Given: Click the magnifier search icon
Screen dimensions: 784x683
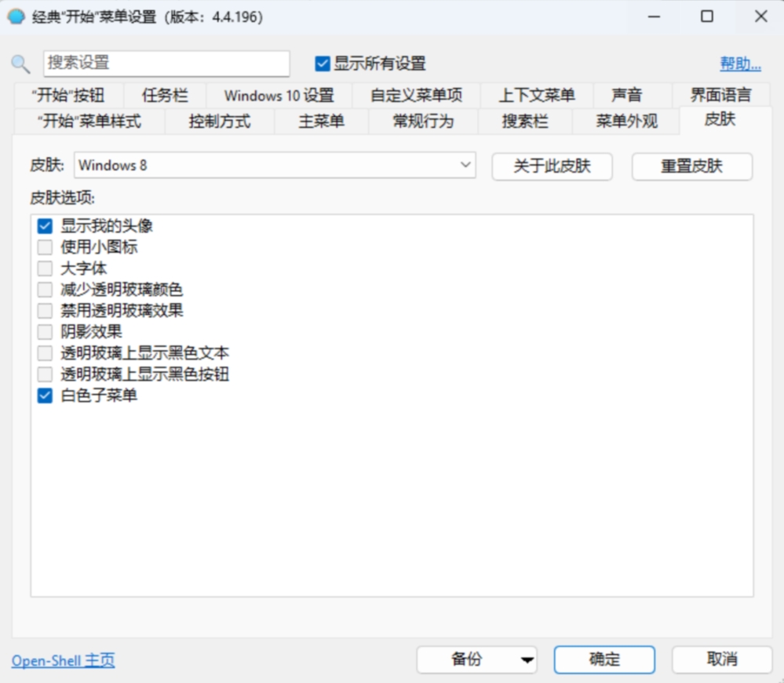Looking at the screenshot, I should [x=20, y=64].
